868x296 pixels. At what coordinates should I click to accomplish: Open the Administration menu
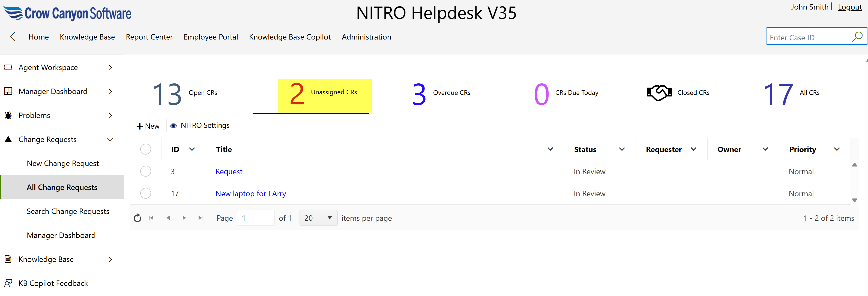coord(366,37)
